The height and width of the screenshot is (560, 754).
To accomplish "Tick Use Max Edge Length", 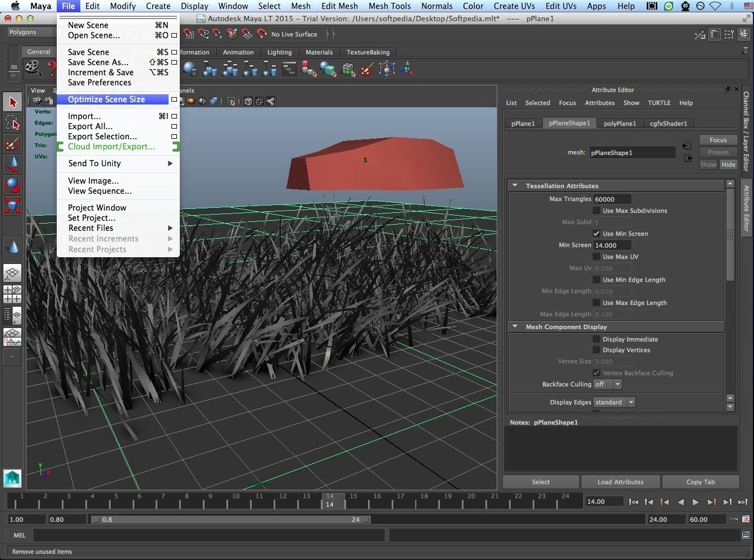I will [597, 303].
